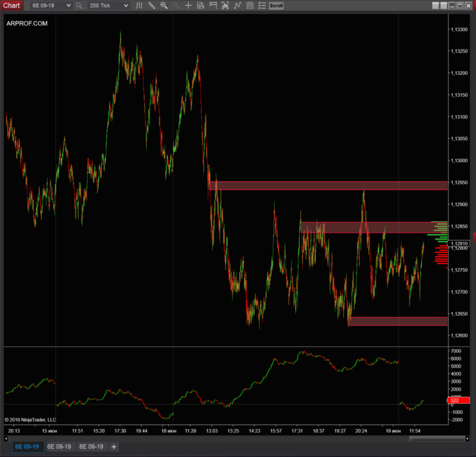Click the horizontal scrollbar thumb
The width and height of the screenshot is (476, 457).
(437, 439)
